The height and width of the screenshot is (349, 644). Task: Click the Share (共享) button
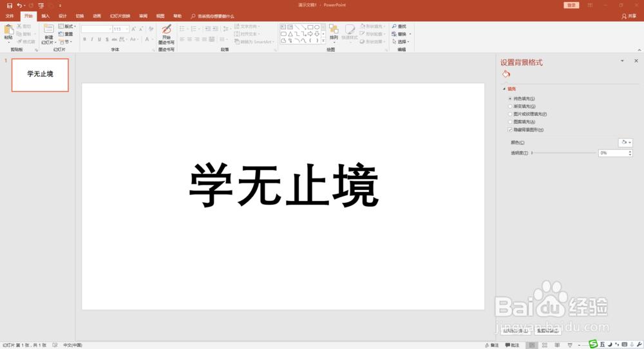click(629, 16)
